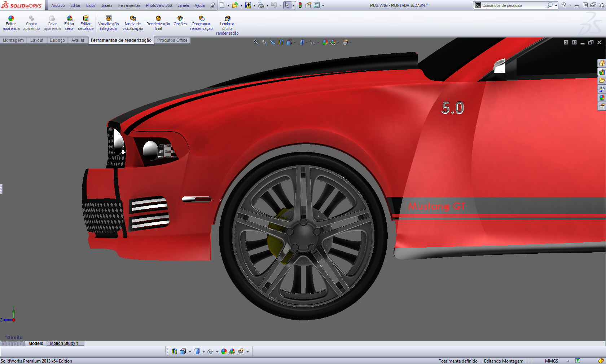606x364 pixels.
Task: Click the Print icon in the top toolbar
Action: click(261, 5)
